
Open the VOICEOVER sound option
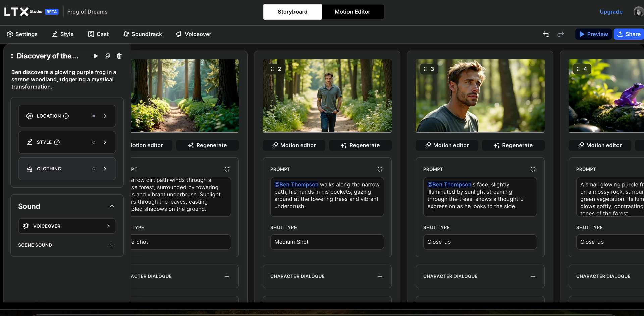pos(67,226)
